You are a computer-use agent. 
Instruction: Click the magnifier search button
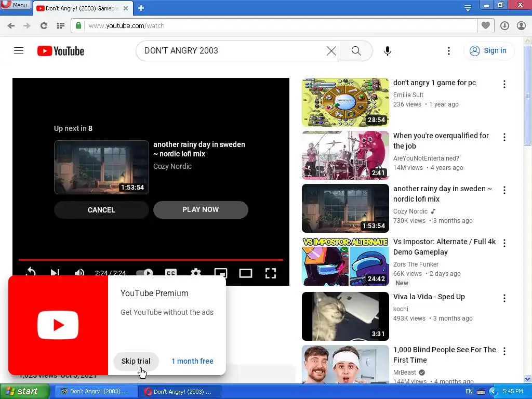point(356,51)
